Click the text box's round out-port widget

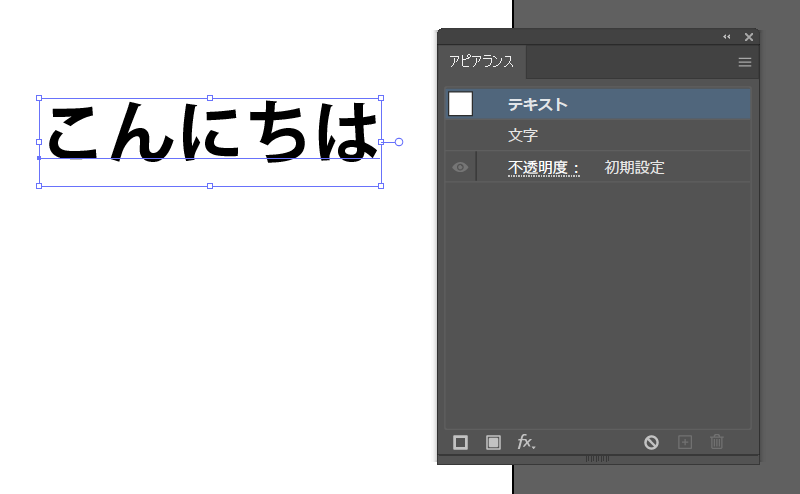399,142
